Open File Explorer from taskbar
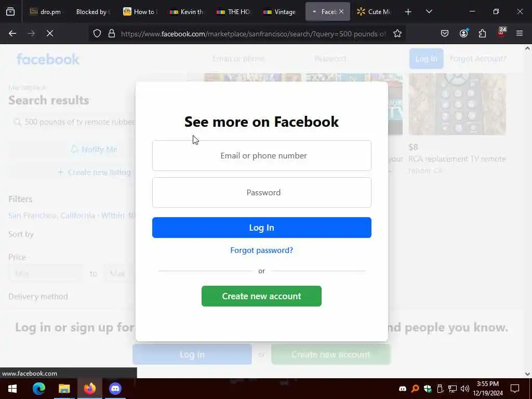This screenshot has width=532, height=399. [x=64, y=389]
